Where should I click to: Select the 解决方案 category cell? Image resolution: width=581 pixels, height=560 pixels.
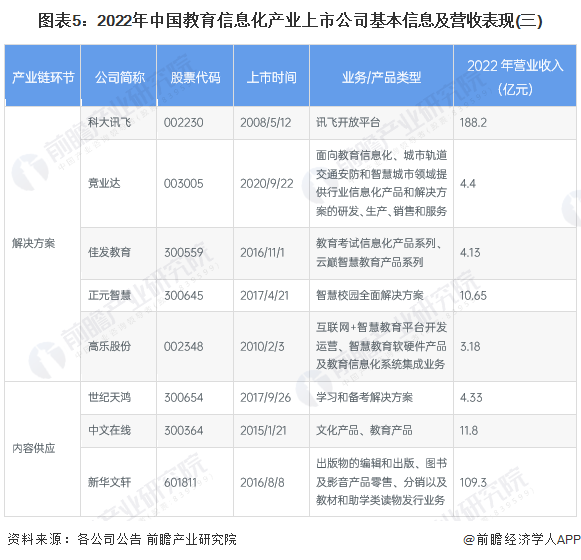point(43,243)
